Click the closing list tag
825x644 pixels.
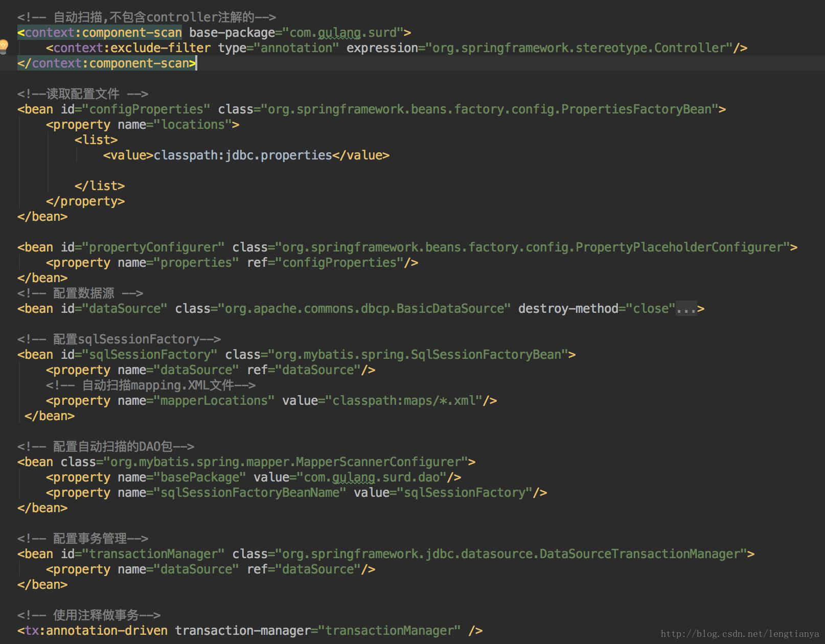click(100, 186)
